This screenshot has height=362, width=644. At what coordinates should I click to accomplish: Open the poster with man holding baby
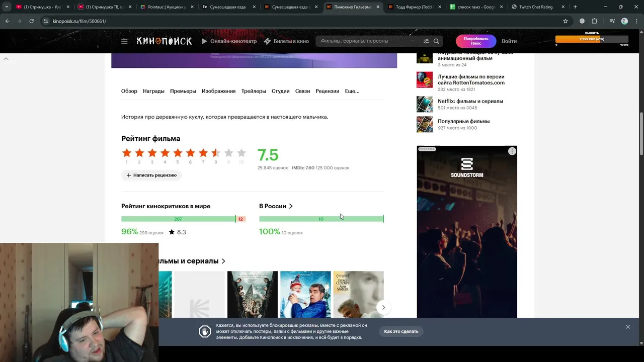coord(305,294)
